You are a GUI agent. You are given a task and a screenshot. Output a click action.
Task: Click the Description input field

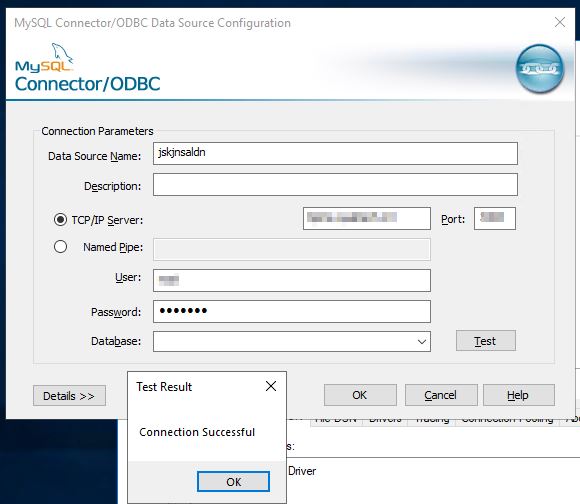(x=335, y=185)
